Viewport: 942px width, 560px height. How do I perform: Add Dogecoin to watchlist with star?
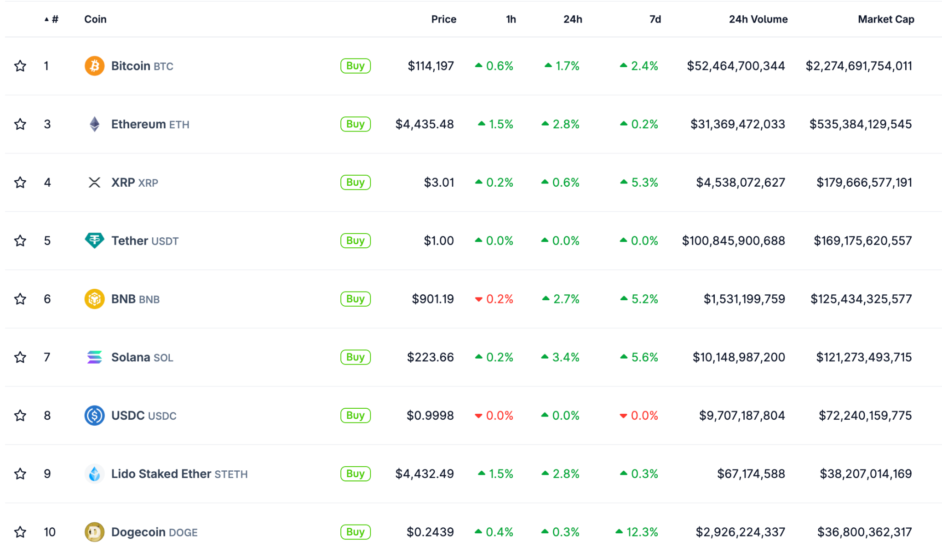20,532
